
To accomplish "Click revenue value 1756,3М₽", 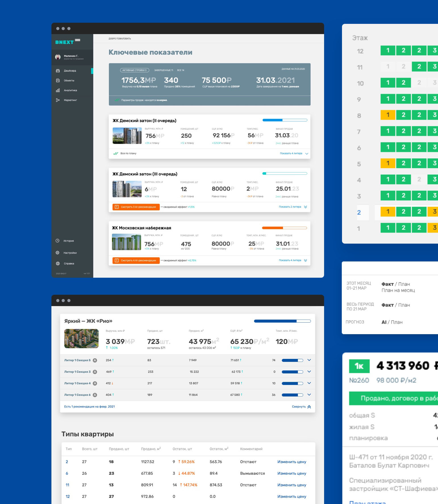I will [139, 80].
